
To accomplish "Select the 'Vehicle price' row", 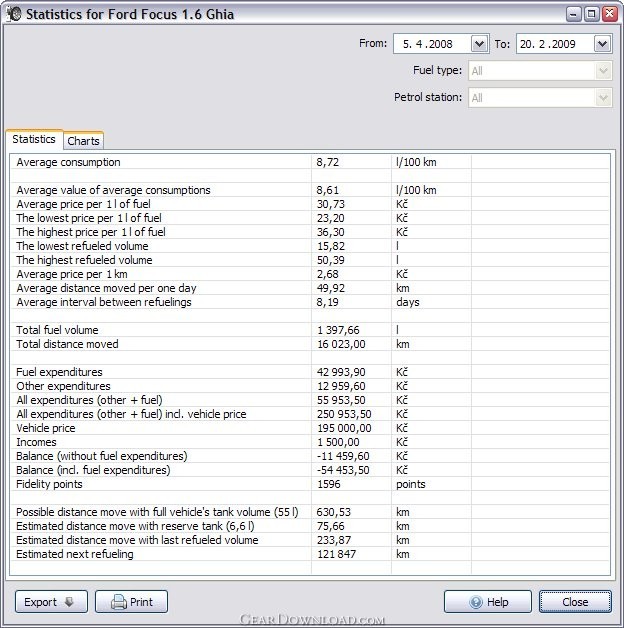I will [x=309, y=428].
